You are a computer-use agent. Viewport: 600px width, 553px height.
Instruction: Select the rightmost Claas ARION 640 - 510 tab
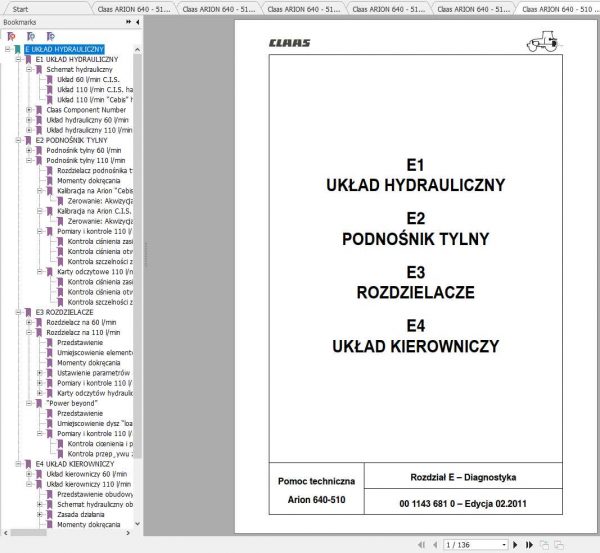pyautogui.click(x=557, y=9)
